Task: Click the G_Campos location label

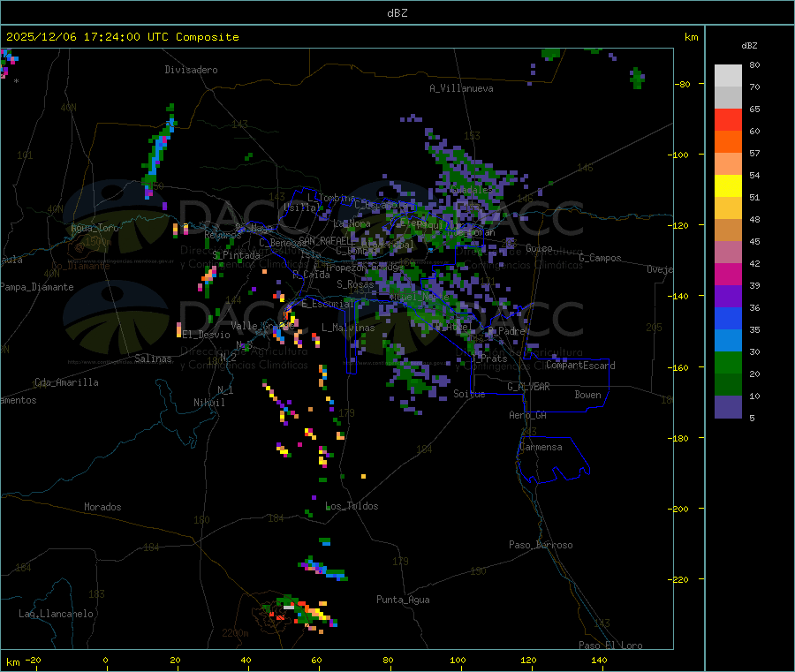Action: point(600,258)
